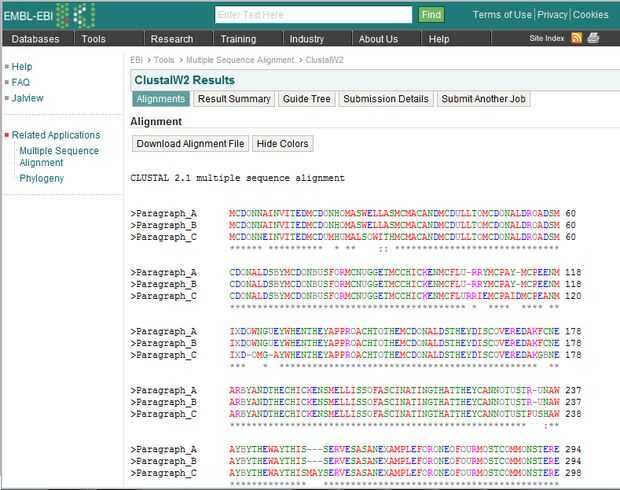
Task: Focus the Enter Text Here search field
Action: click(x=313, y=15)
